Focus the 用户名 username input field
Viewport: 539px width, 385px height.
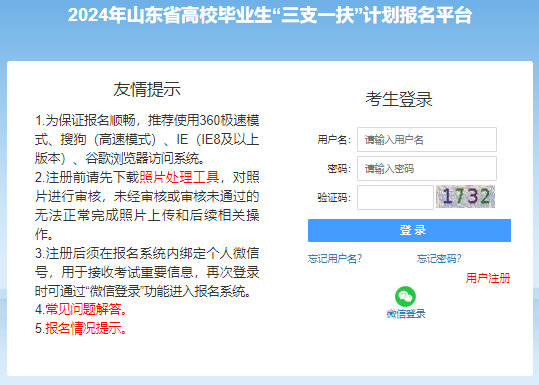(x=427, y=139)
